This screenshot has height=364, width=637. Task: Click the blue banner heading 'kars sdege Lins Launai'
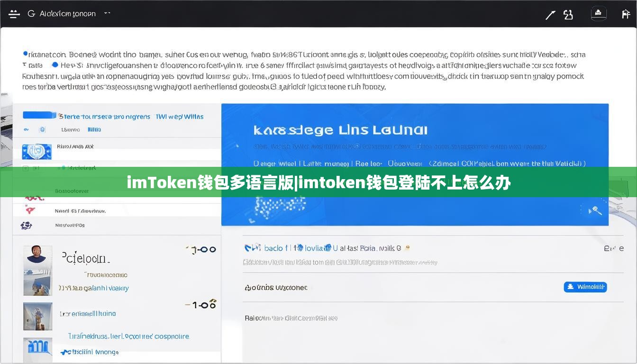340,130
